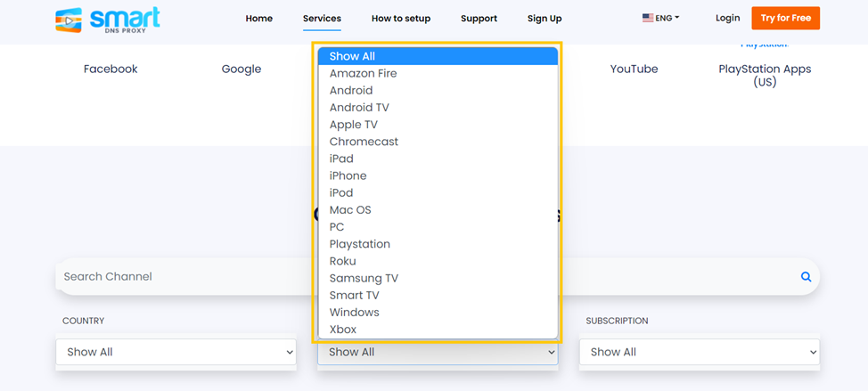
Task: Choose Samsung TV in dropdown list
Action: pos(364,278)
